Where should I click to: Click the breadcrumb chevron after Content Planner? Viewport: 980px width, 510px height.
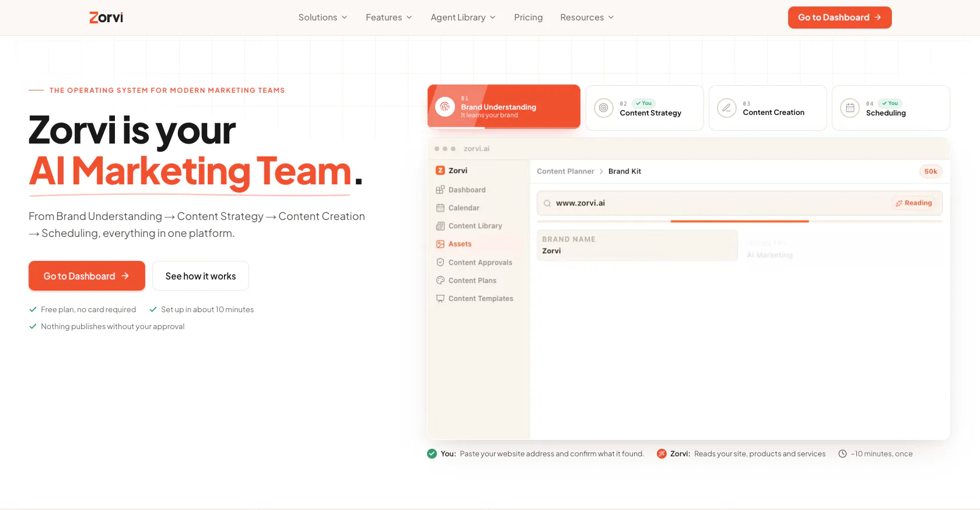click(x=601, y=172)
